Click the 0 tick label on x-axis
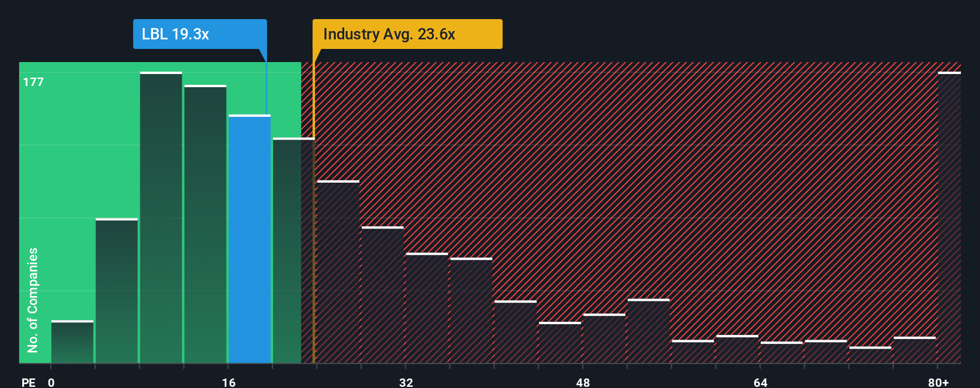 51,382
